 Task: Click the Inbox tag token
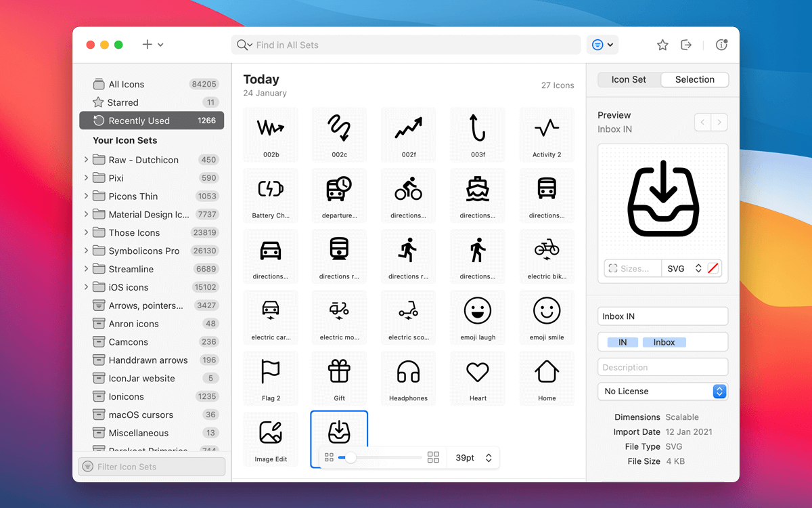(664, 343)
